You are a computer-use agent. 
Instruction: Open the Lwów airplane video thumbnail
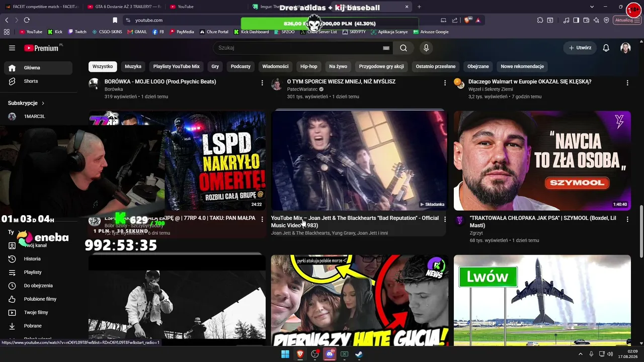542,300
